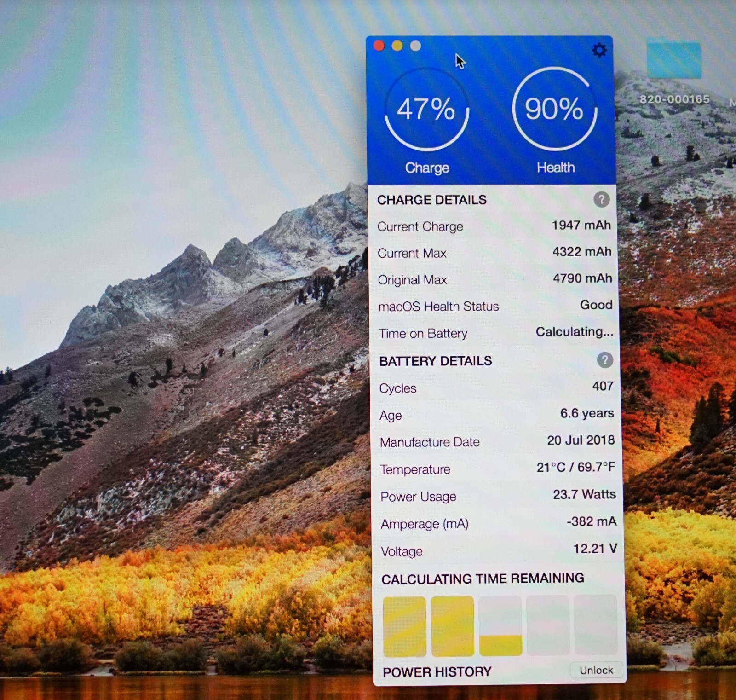This screenshot has width=736, height=700.
Task: Click the Cycles count 407
Action: 603,386
